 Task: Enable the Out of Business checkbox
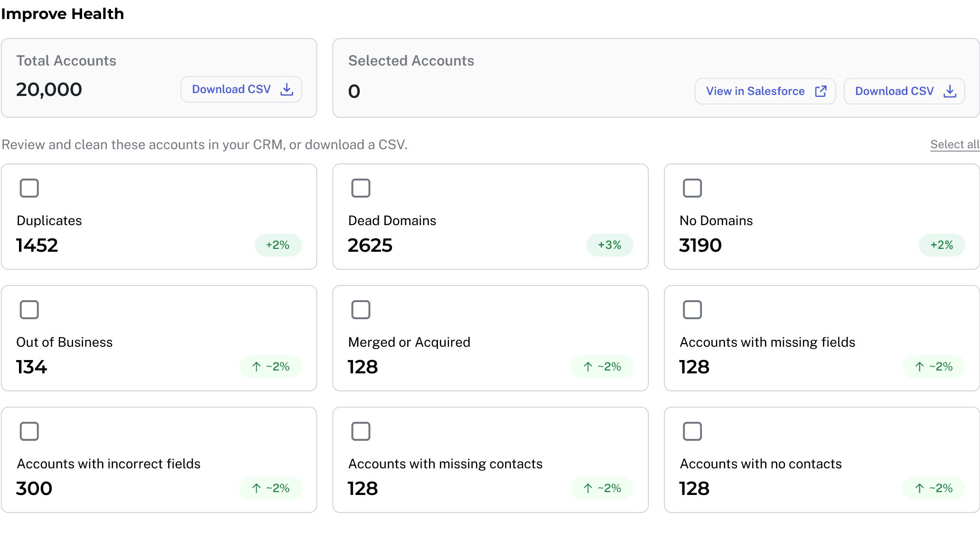pos(29,310)
